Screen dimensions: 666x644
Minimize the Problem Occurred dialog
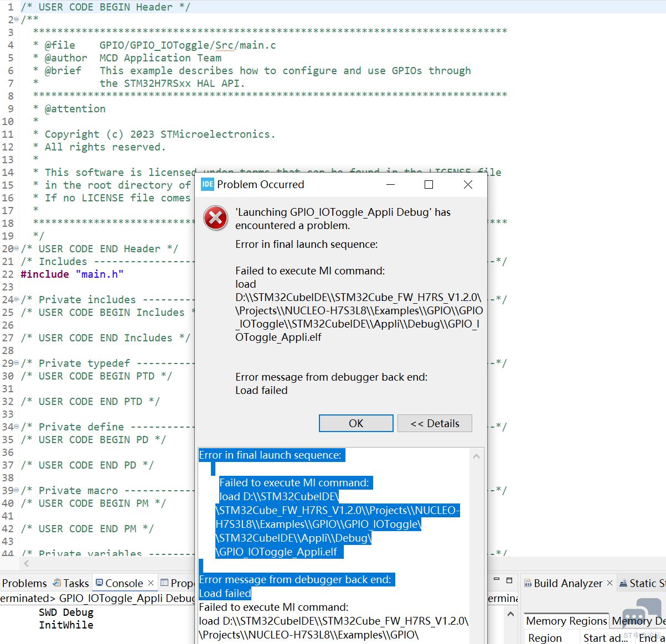(x=390, y=184)
